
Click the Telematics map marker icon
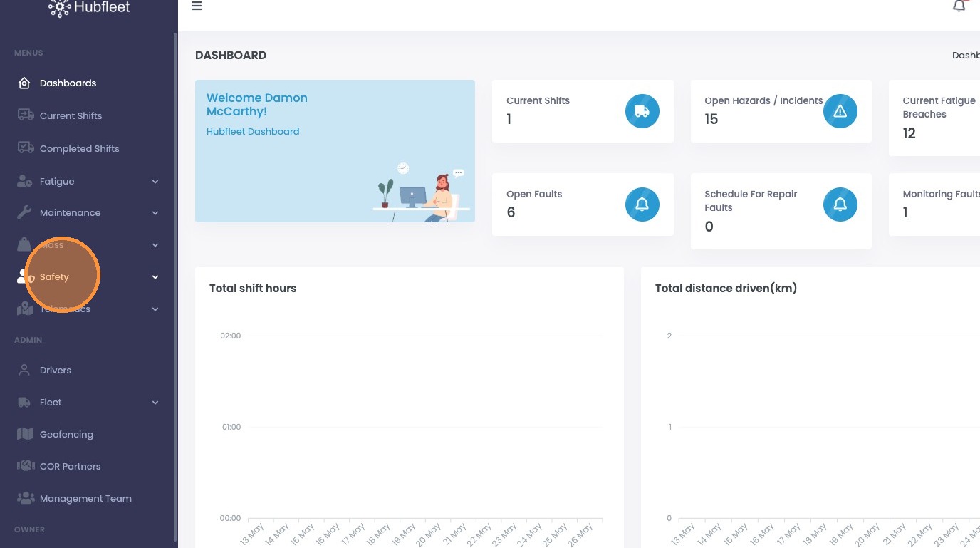(25, 309)
